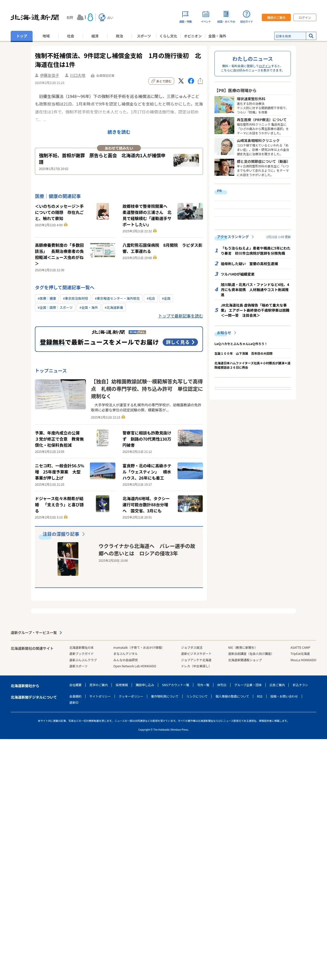Open the 経済 menu
Image resolution: width=327 pixels, height=980 pixels.
tap(95, 36)
